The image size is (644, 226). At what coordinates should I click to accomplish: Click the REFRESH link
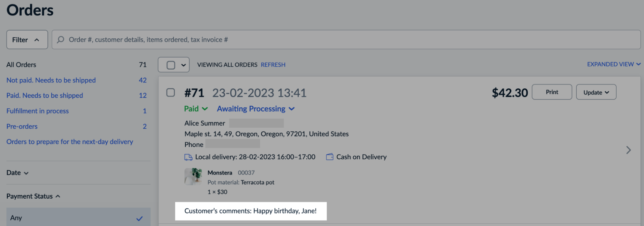click(x=273, y=64)
